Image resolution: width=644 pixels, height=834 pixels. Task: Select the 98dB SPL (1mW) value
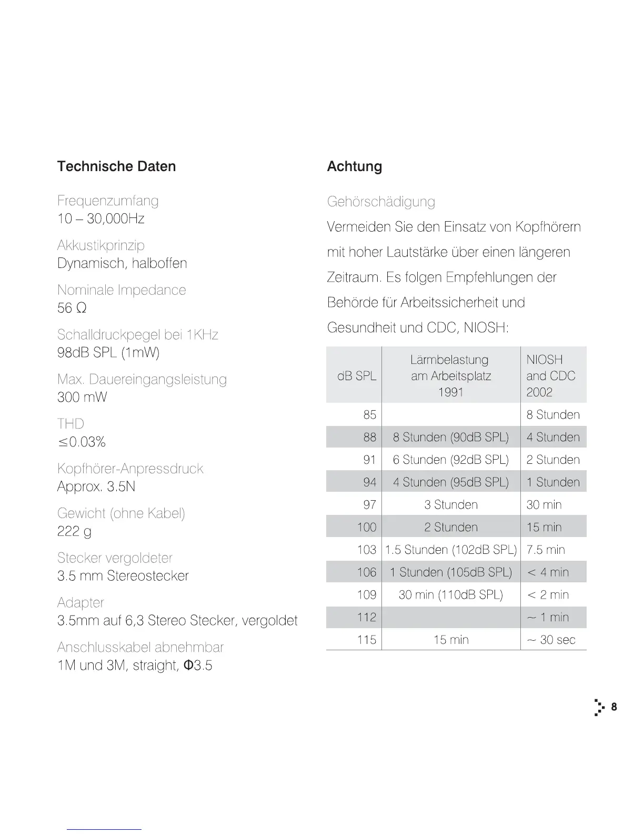tap(108, 353)
